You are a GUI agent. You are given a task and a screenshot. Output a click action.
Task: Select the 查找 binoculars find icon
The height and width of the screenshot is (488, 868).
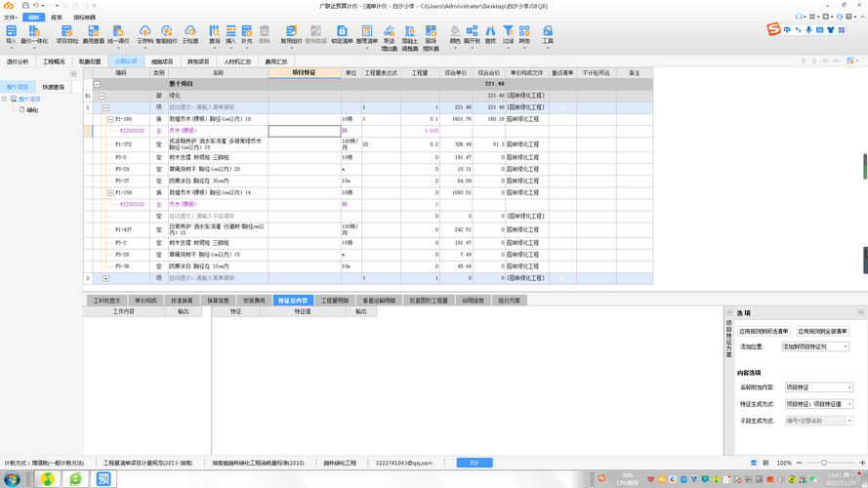(490, 34)
